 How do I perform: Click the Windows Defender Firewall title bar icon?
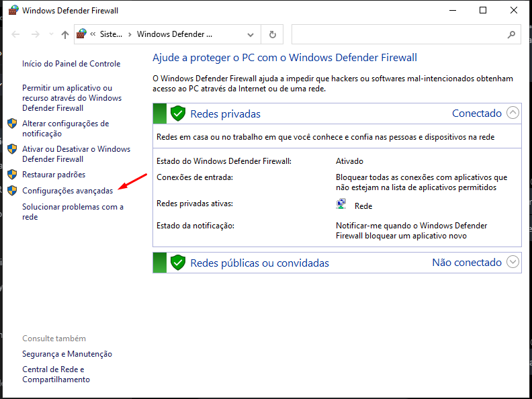13,10
